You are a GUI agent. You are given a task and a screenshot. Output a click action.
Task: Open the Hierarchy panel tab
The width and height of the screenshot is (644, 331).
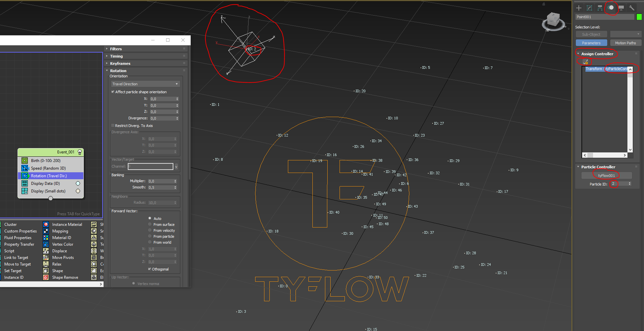point(600,8)
